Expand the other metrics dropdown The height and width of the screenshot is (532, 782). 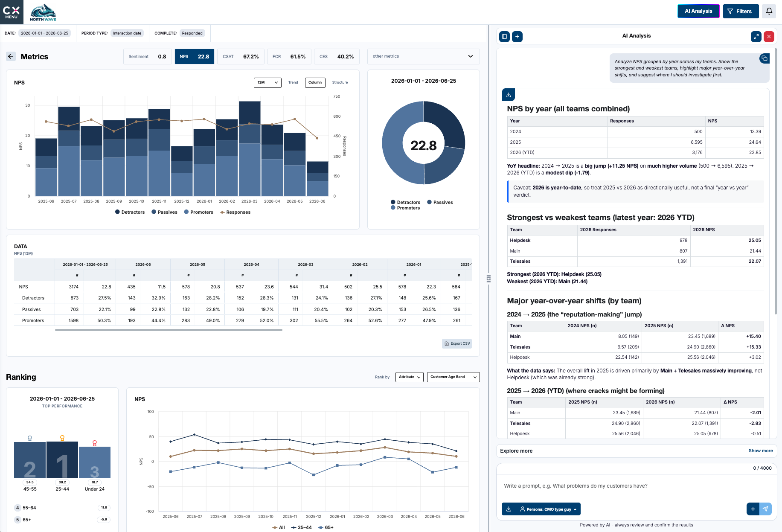pyautogui.click(x=423, y=56)
